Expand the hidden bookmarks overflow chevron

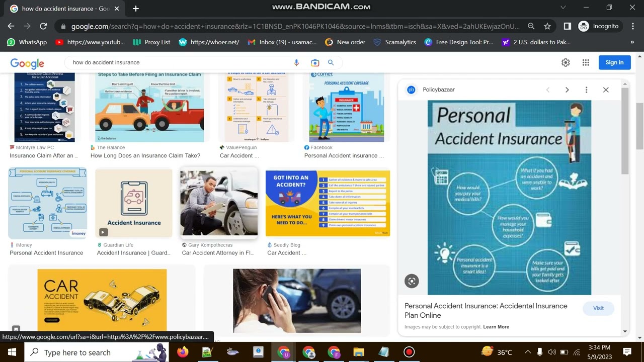click(x=632, y=42)
